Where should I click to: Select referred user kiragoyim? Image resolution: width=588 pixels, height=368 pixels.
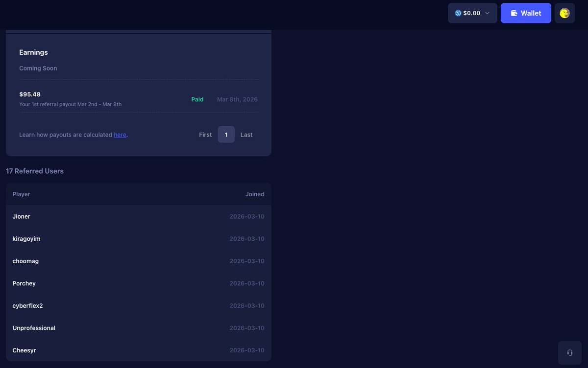[x=26, y=239]
